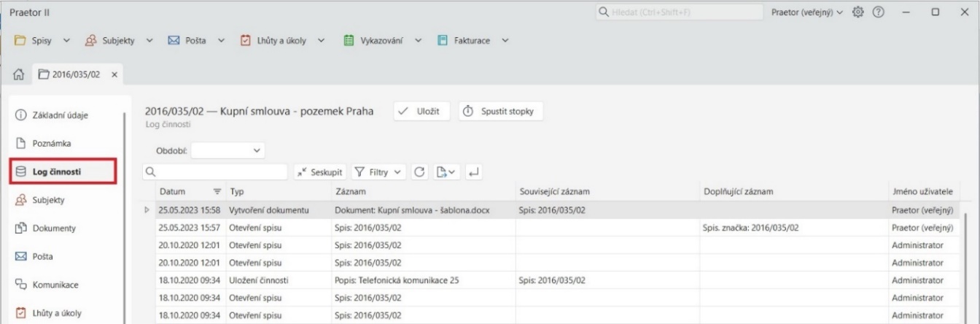Open help with the question mark icon
The image size is (980, 324).
click(879, 13)
